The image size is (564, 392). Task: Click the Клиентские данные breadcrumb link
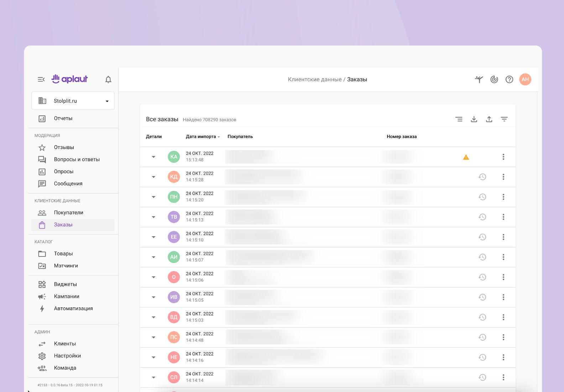(x=314, y=79)
